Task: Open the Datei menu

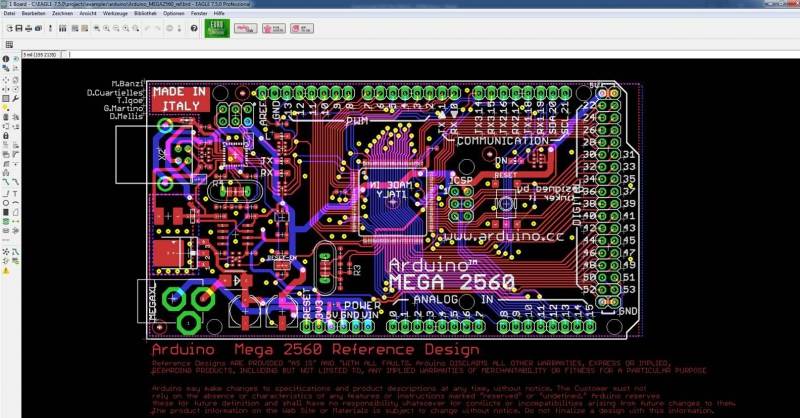Action: pos(9,13)
